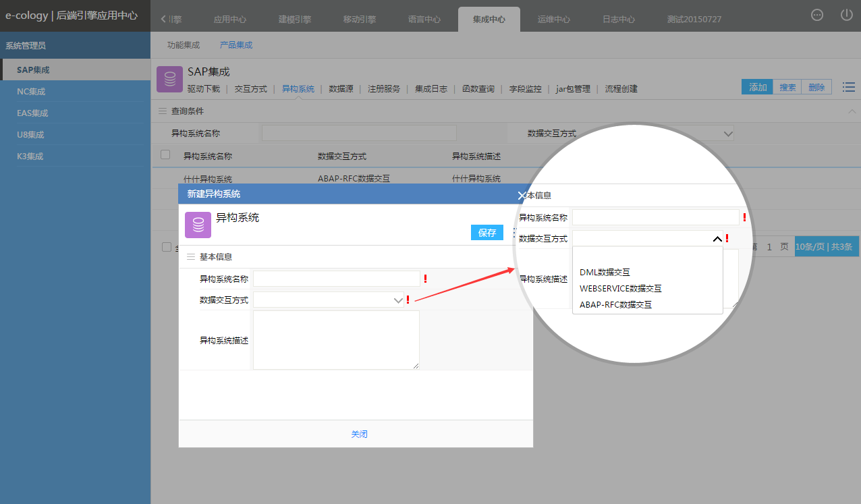Click the 关闭 link in dialog

[359, 434]
